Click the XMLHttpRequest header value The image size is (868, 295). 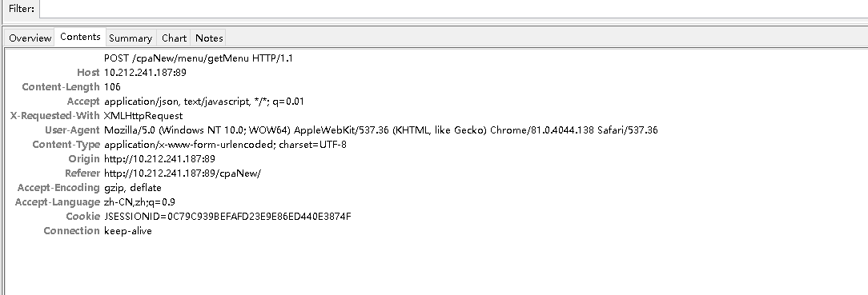point(143,115)
